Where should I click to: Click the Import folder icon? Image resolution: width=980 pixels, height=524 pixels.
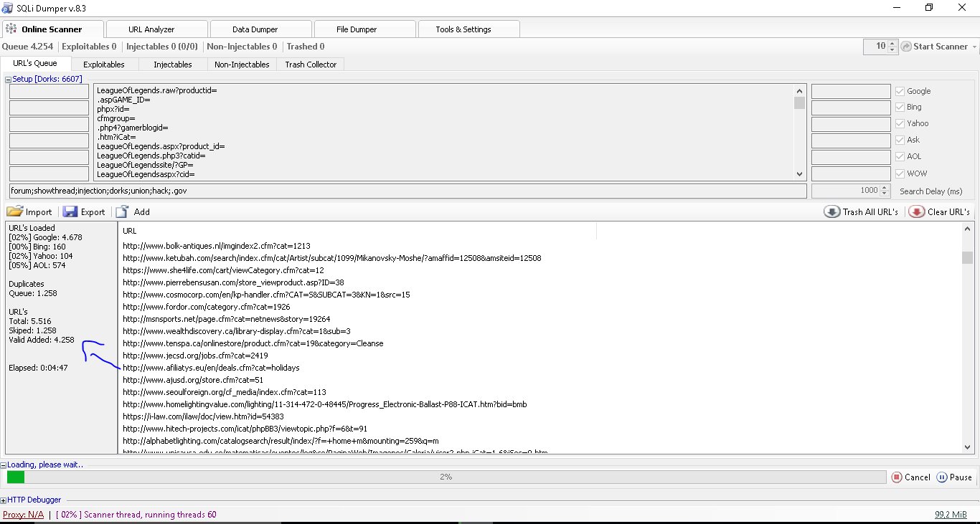click(x=15, y=212)
